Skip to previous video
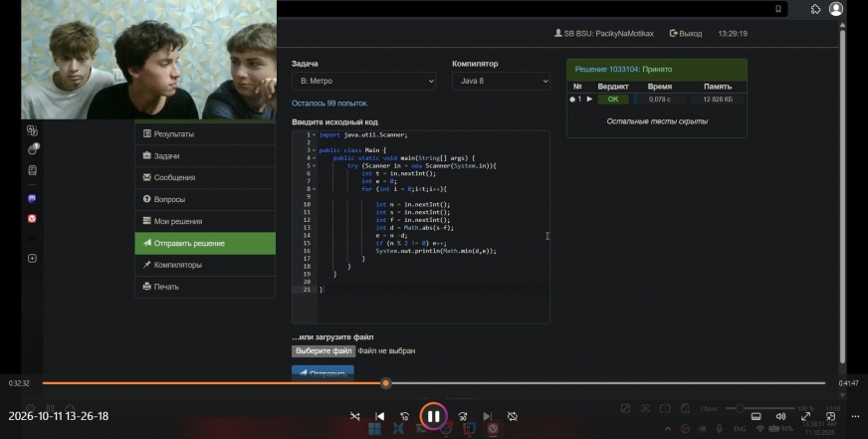 pyautogui.click(x=380, y=416)
